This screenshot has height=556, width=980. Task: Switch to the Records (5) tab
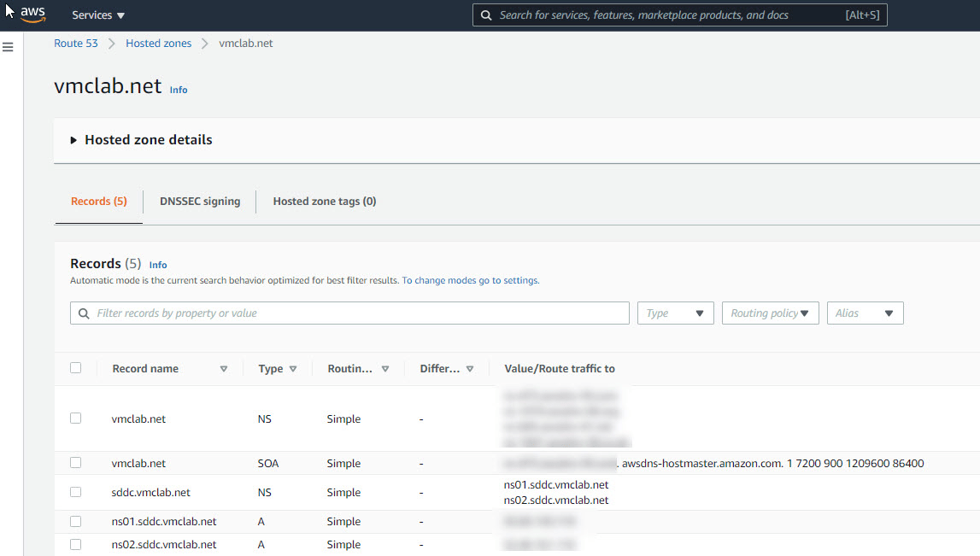[99, 202]
